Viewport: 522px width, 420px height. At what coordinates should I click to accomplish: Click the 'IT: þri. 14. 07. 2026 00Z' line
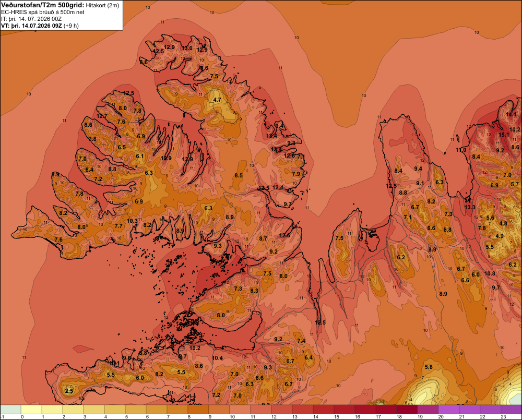31,19
